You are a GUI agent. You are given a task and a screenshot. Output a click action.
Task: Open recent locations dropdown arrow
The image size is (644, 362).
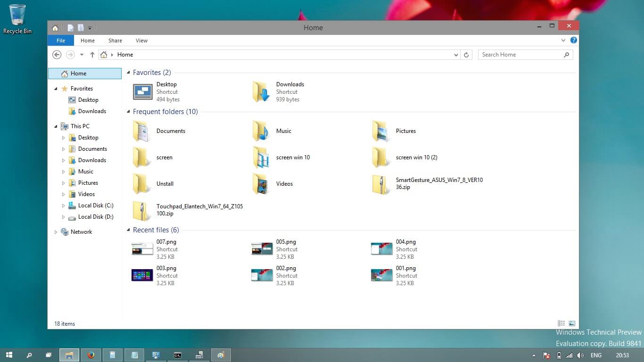pos(82,55)
